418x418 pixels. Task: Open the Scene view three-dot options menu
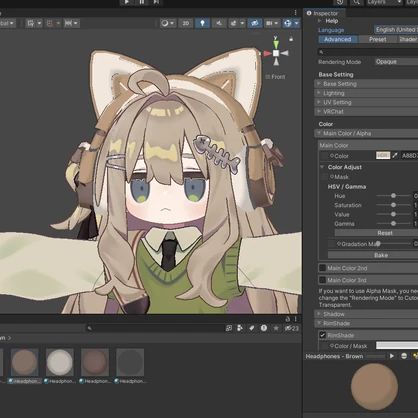(295, 12)
